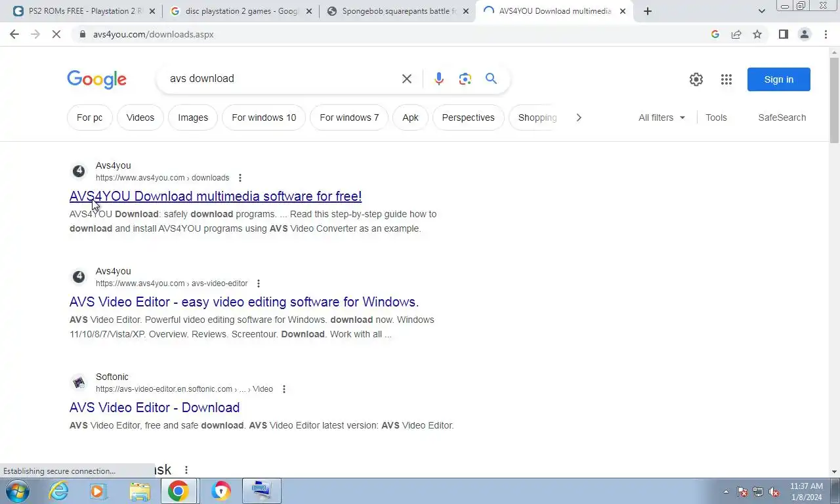This screenshot has height=504, width=840.
Task: Go to the Google logo homepage
Action: tap(96, 79)
